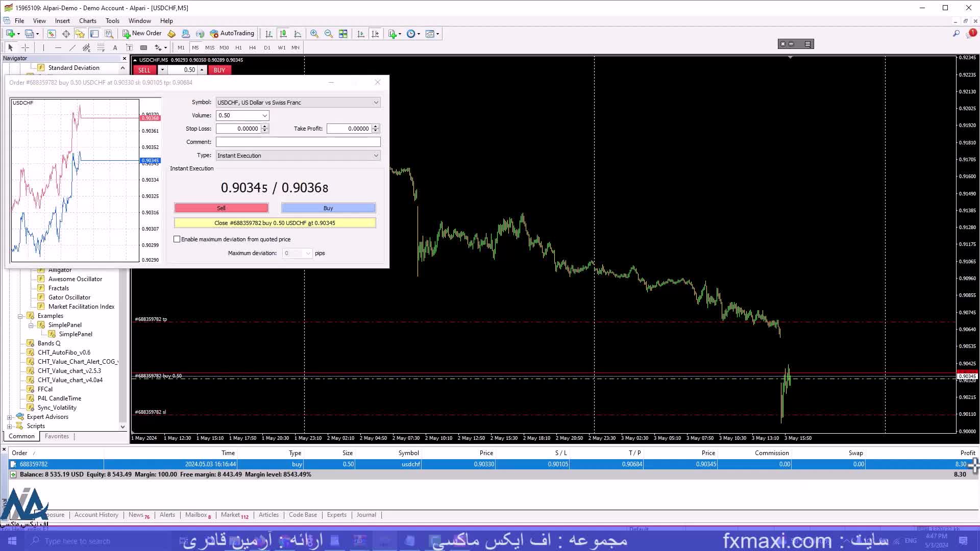Toggle the AutoTrading button
This screenshot has height=551, width=980.
pyautogui.click(x=232, y=34)
